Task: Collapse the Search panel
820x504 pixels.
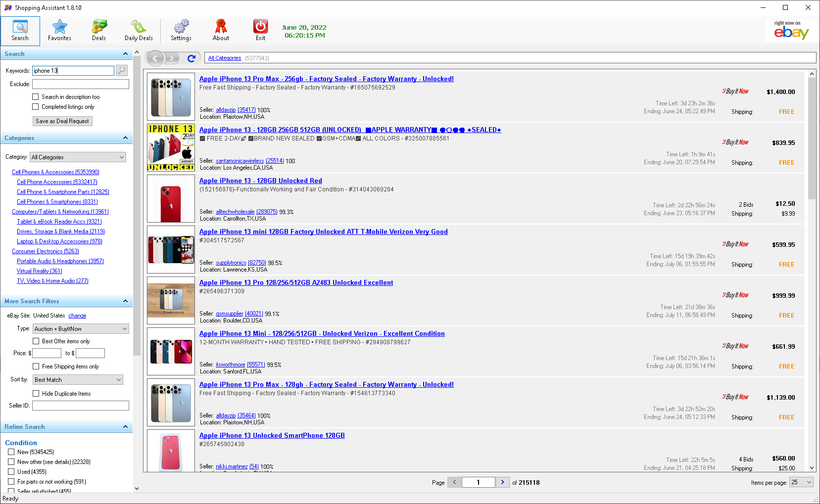Action: point(125,54)
